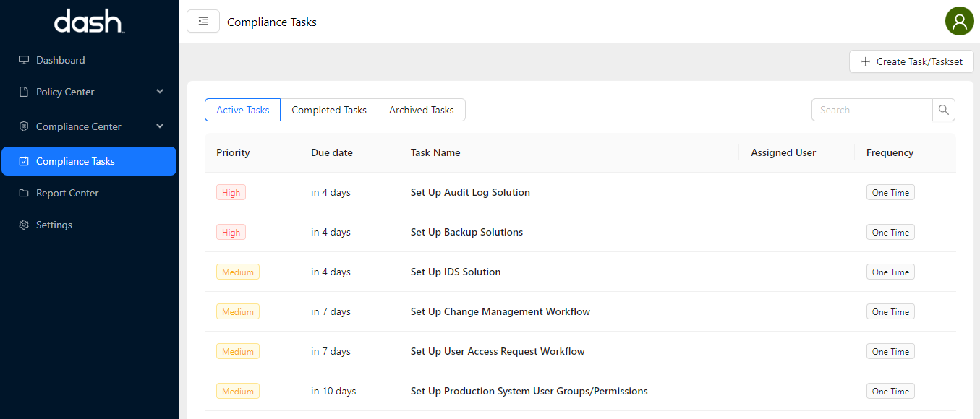Image resolution: width=980 pixels, height=419 pixels.
Task: Click the Dashboard monitor icon
Action: pos(24,60)
